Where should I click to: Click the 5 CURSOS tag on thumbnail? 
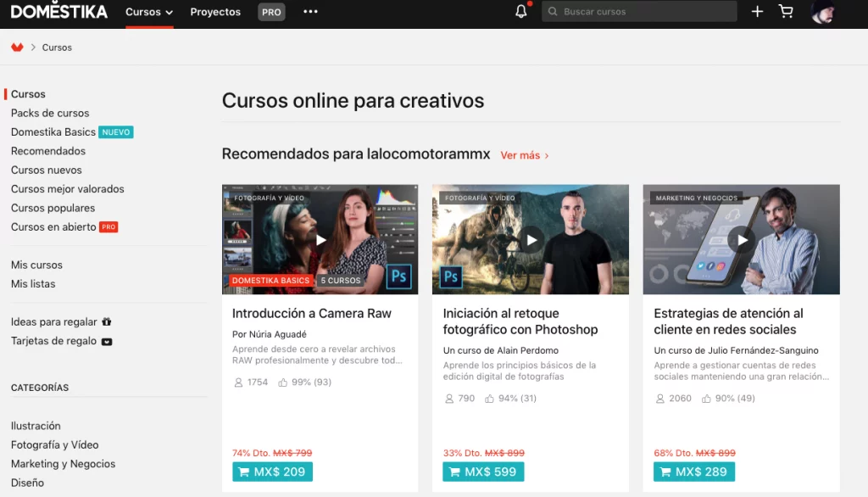341,281
